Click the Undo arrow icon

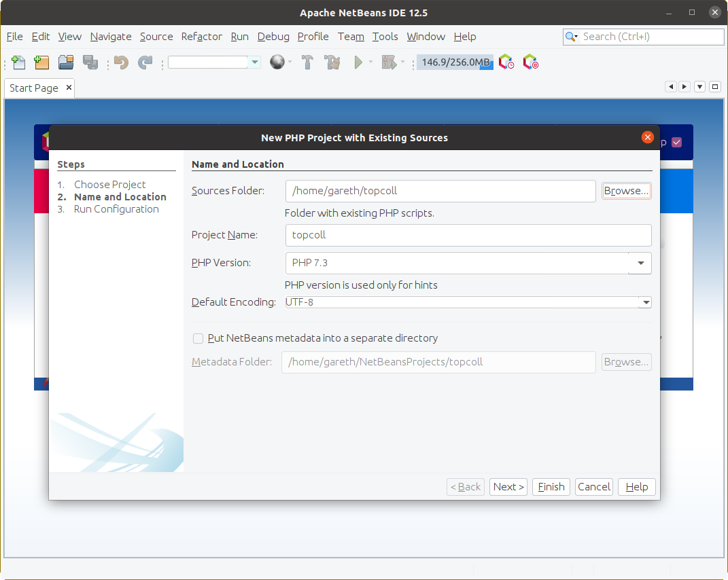click(x=121, y=62)
